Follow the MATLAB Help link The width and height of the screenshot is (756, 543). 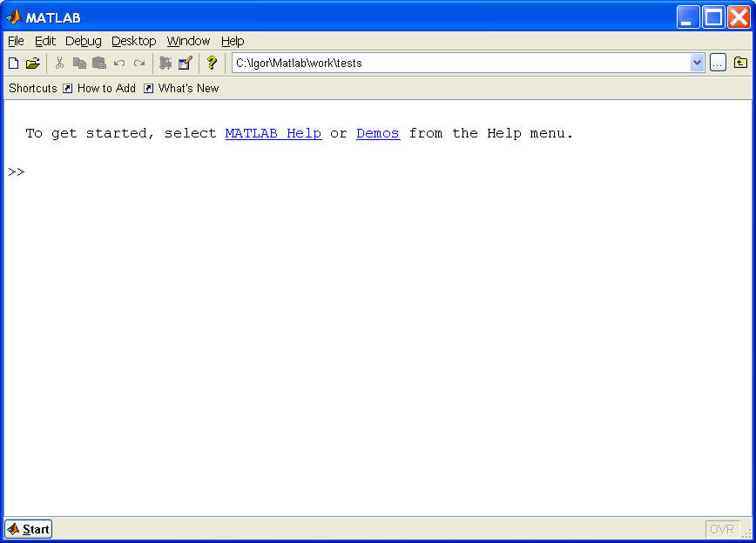point(273,133)
